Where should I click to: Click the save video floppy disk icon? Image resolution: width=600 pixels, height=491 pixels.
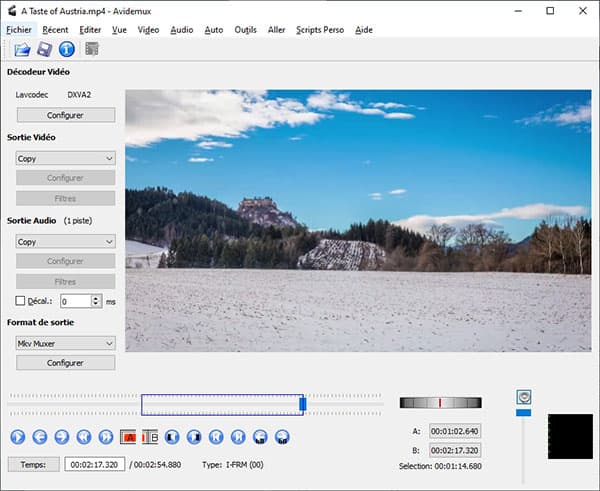coord(44,49)
